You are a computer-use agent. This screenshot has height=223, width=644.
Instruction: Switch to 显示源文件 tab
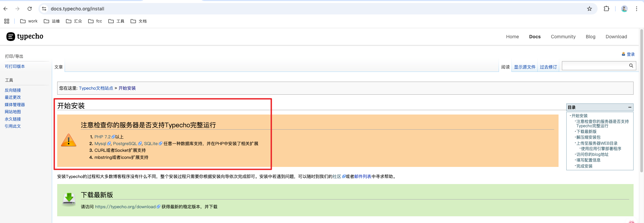click(525, 67)
